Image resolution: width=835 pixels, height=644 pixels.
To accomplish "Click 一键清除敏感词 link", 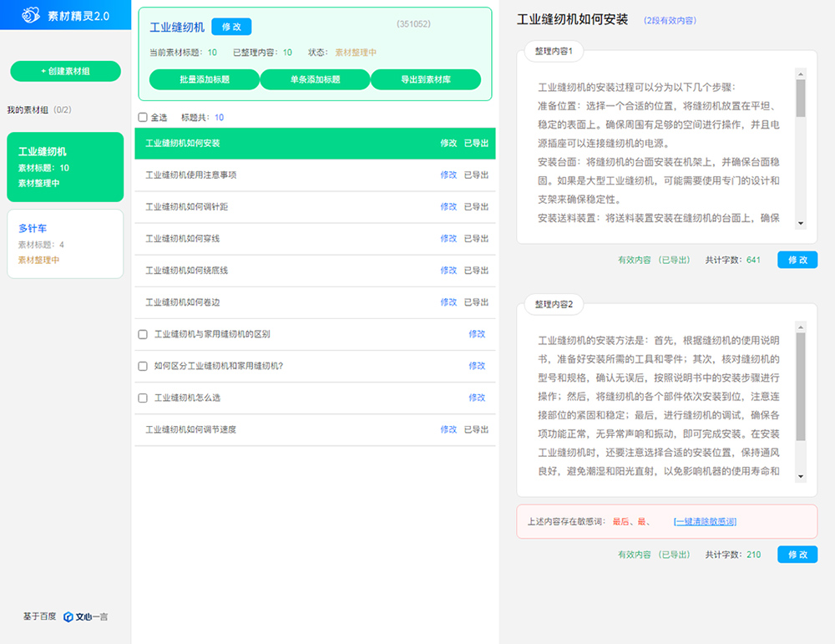I will [705, 522].
